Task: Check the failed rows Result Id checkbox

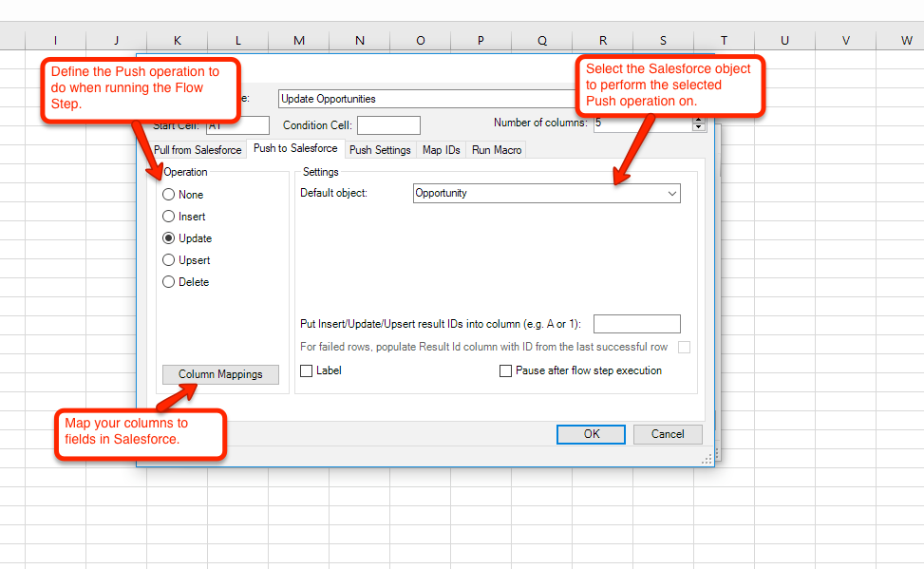Action: point(684,348)
